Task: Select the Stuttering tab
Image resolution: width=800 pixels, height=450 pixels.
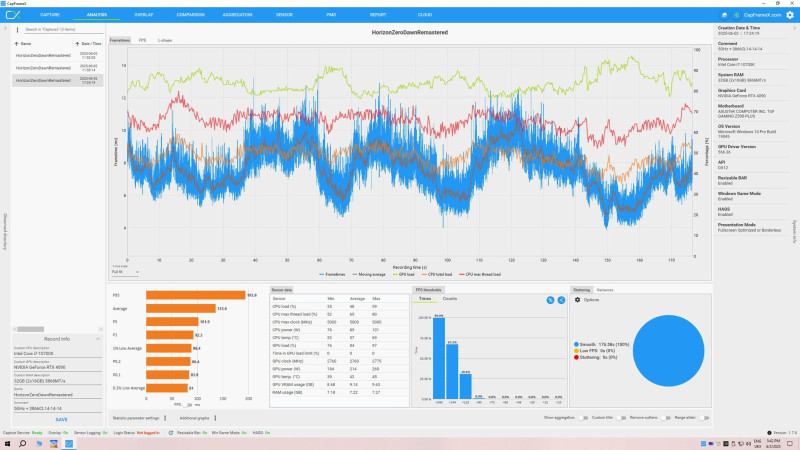Action: (581, 290)
